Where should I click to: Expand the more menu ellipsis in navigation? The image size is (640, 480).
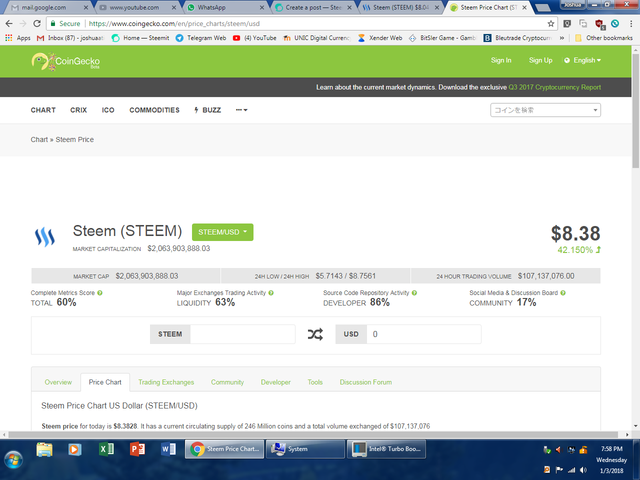(x=241, y=110)
